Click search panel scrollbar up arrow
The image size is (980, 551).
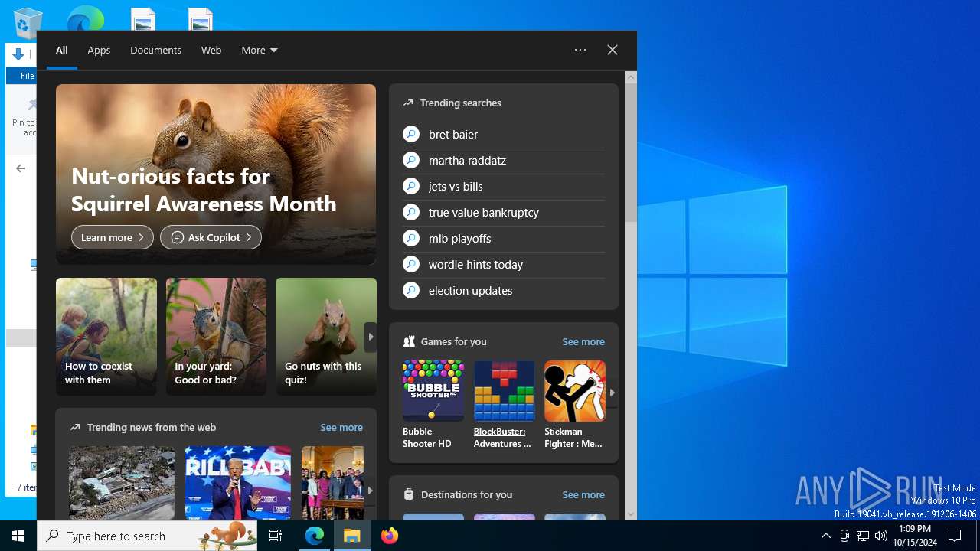click(631, 77)
